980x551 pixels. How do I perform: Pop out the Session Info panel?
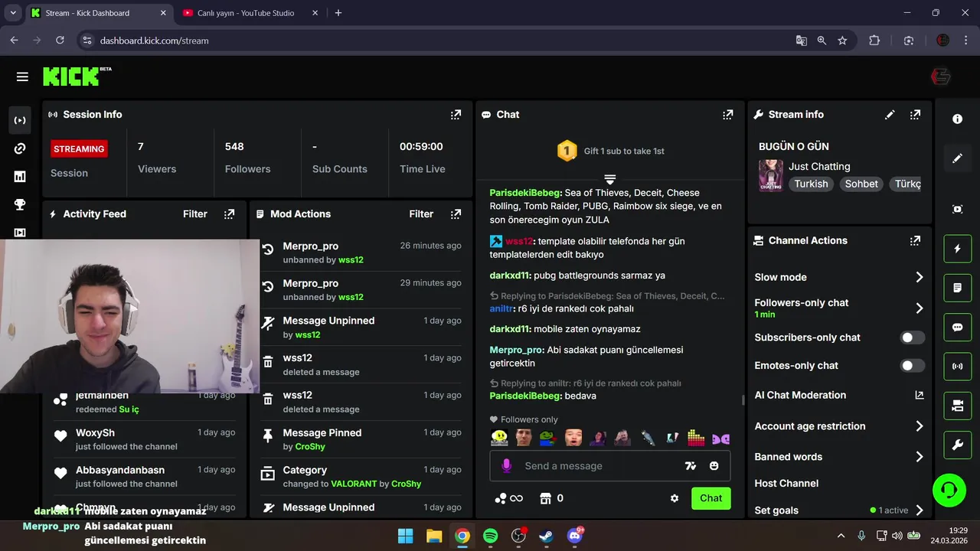(456, 115)
